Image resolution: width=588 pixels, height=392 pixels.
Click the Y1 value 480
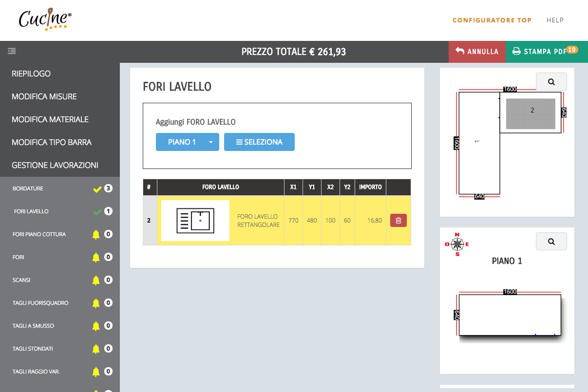312,221
